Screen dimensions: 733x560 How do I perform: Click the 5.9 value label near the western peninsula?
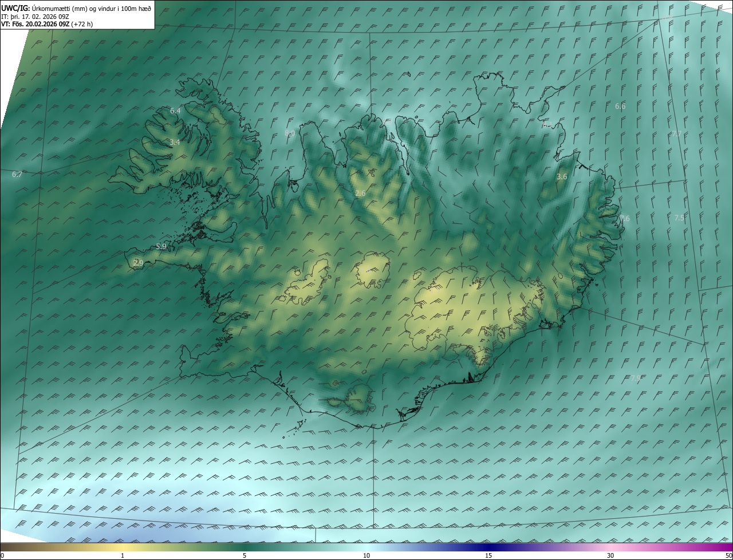pyautogui.click(x=161, y=247)
